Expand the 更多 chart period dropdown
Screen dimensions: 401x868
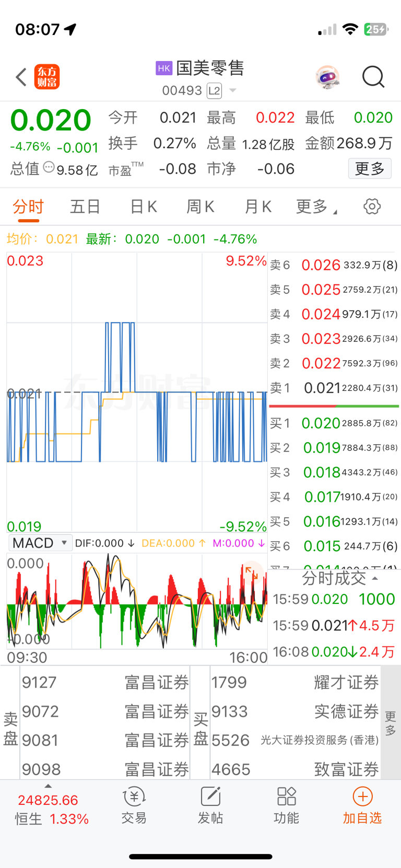pyautogui.click(x=316, y=207)
